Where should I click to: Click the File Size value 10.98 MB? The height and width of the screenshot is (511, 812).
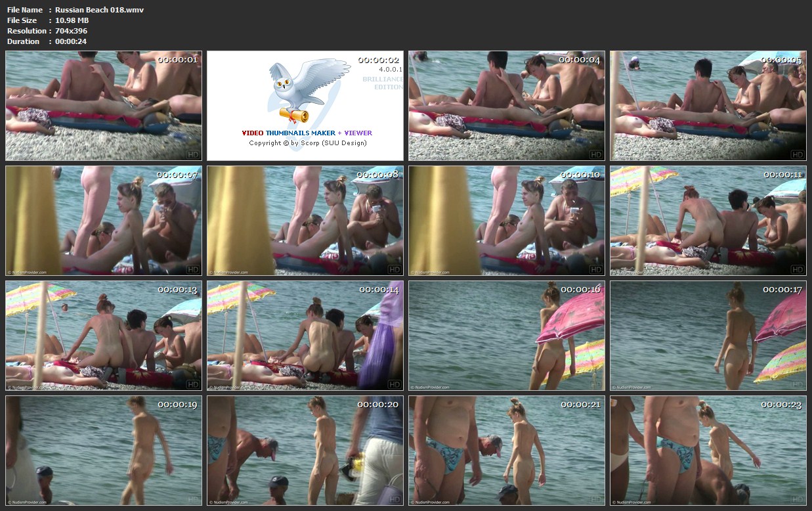coord(72,20)
